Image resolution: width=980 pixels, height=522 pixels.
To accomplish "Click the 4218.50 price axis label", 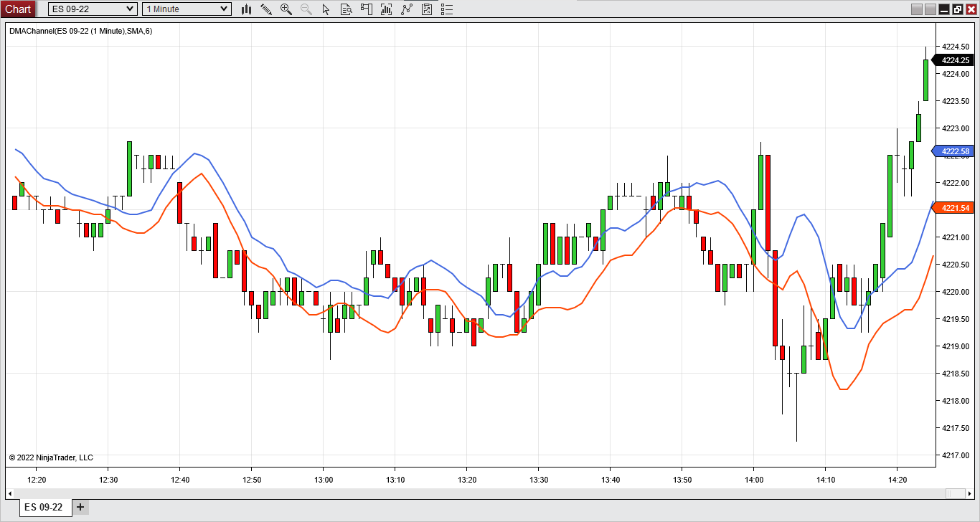I will [955, 374].
